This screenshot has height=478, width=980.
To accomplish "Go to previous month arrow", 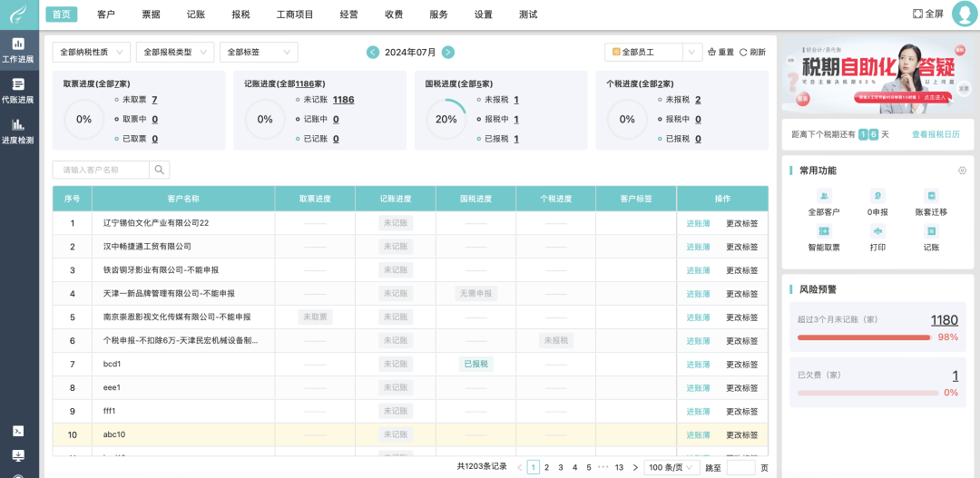I will tap(373, 53).
